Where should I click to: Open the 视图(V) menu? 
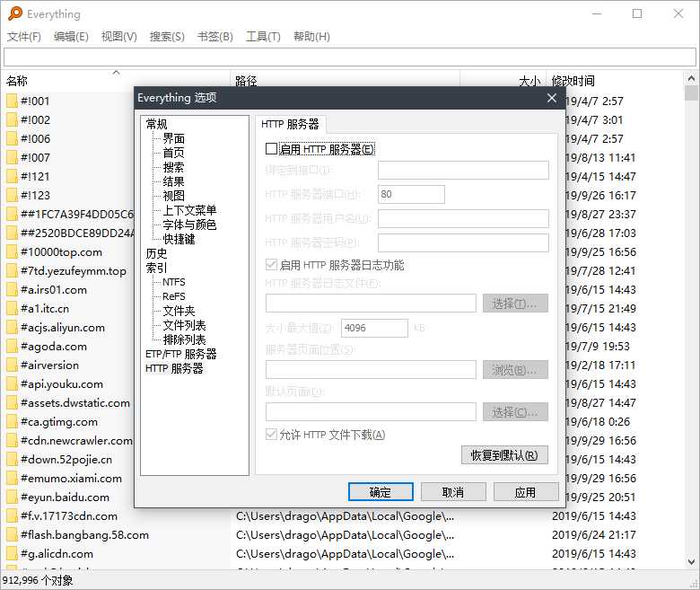coord(118,37)
